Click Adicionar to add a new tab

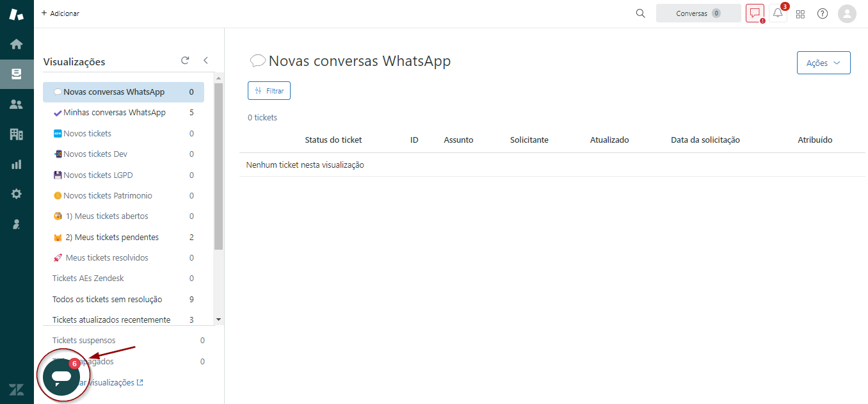tap(60, 13)
